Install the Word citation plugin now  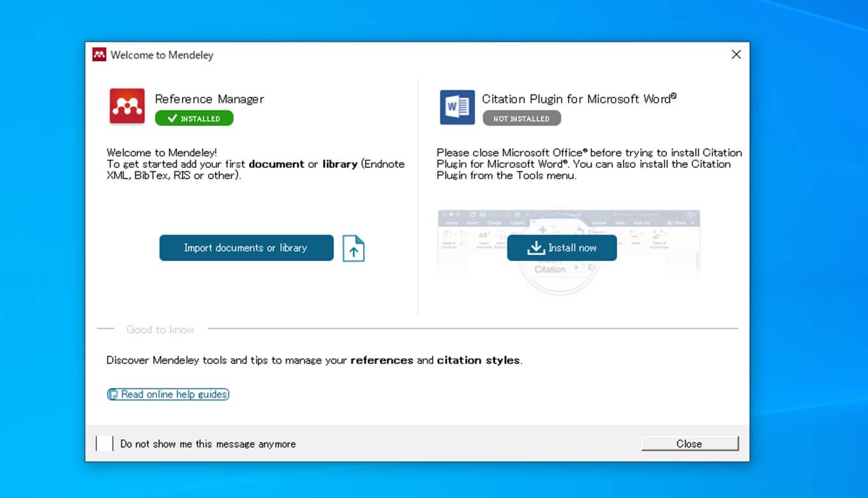coord(562,248)
